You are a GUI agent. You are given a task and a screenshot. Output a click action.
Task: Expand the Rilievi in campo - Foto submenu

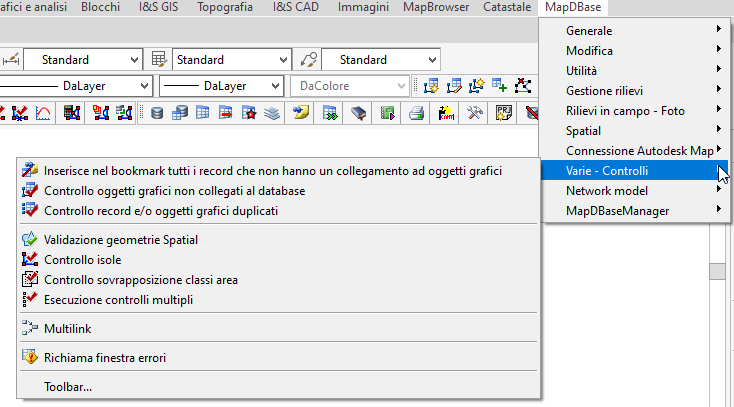click(634, 111)
